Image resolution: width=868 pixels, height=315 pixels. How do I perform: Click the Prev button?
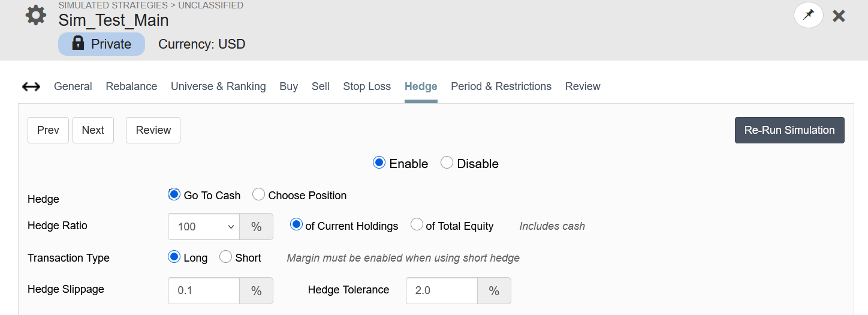[48, 130]
